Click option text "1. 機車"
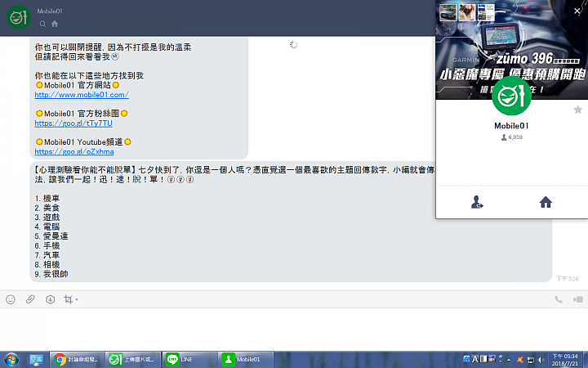Image resolution: width=588 pixels, height=368 pixels. coord(47,198)
